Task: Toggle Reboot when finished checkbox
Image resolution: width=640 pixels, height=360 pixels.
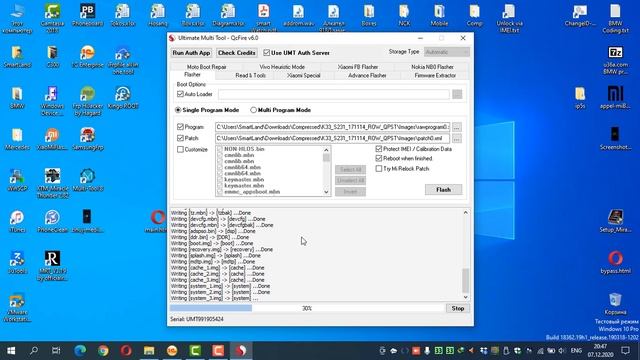Action: pos(379,158)
